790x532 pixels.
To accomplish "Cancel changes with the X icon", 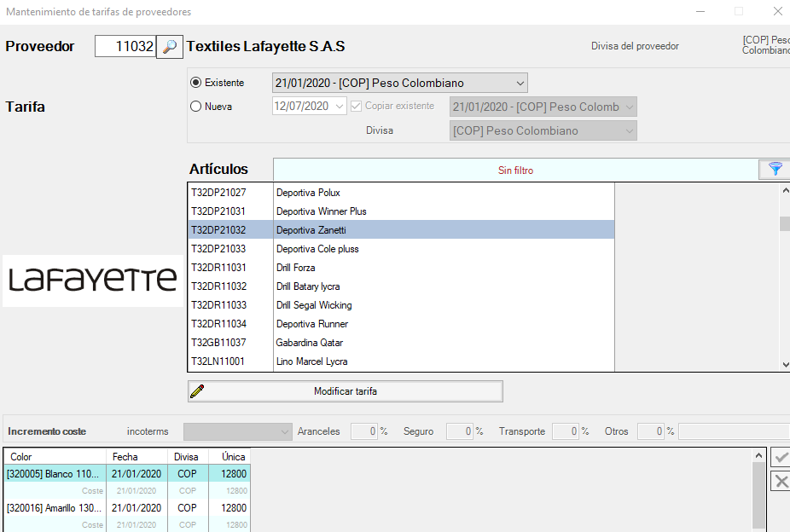I will (x=780, y=482).
